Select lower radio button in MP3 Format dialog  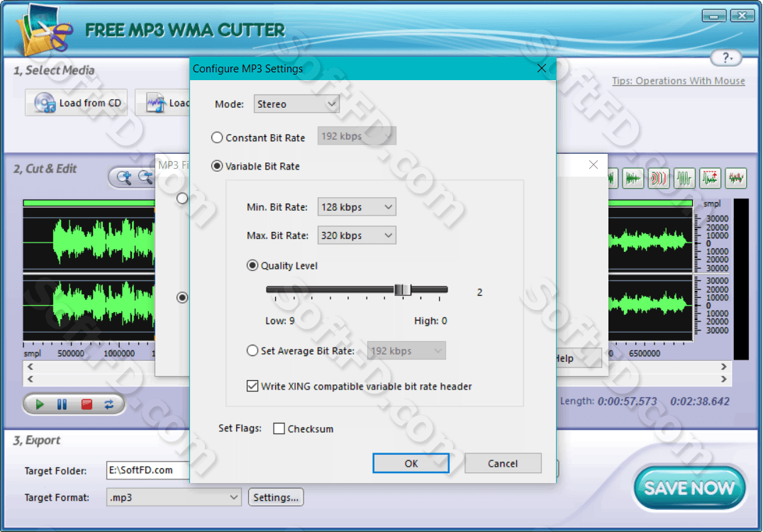pyautogui.click(x=182, y=297)
